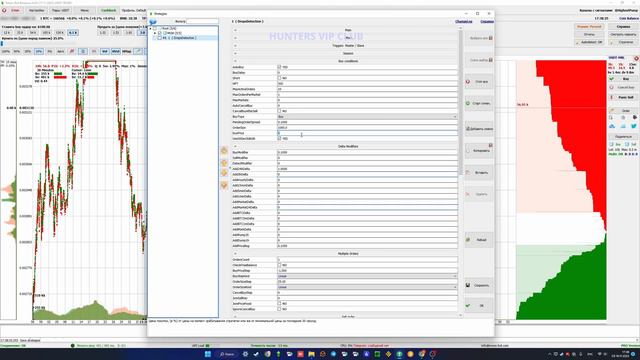
Task: Click the last orange down-arrow icon
Action: tap(224, 185)
